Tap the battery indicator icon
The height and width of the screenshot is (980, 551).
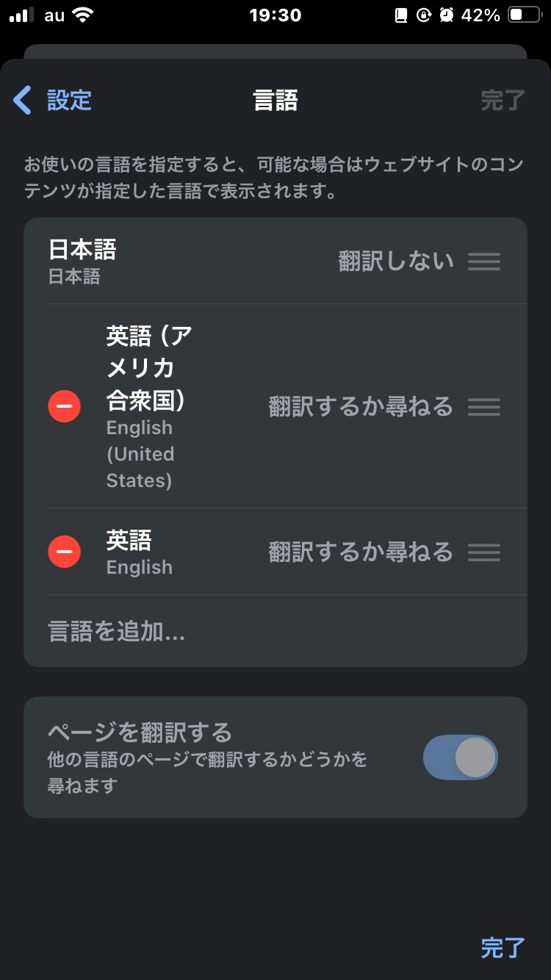tap(525, 15)
